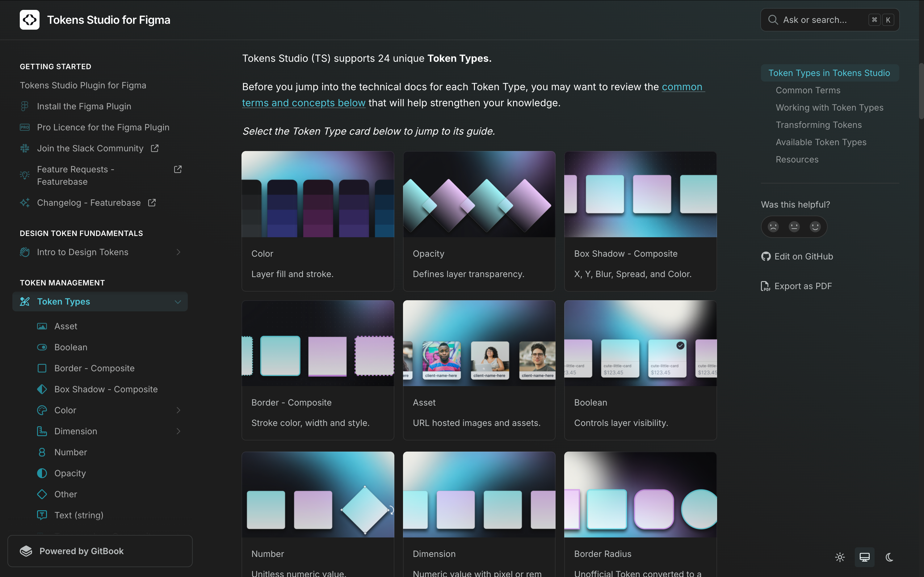Viewport: 924px width, 577px height.
Task: Click the magnifier icon in search box
Action: 773,20
